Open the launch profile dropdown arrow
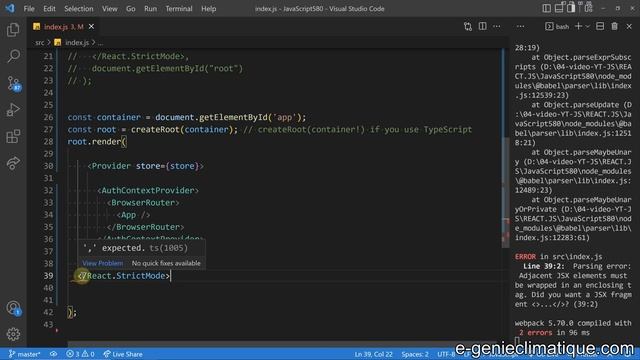The height and width of the screenshot is (360, 640). click(x=588, y=27)
